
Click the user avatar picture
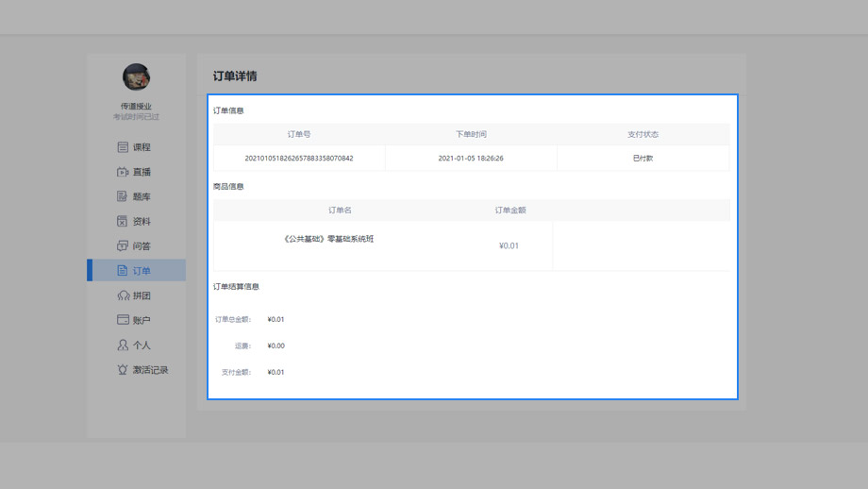click(136, 77)
